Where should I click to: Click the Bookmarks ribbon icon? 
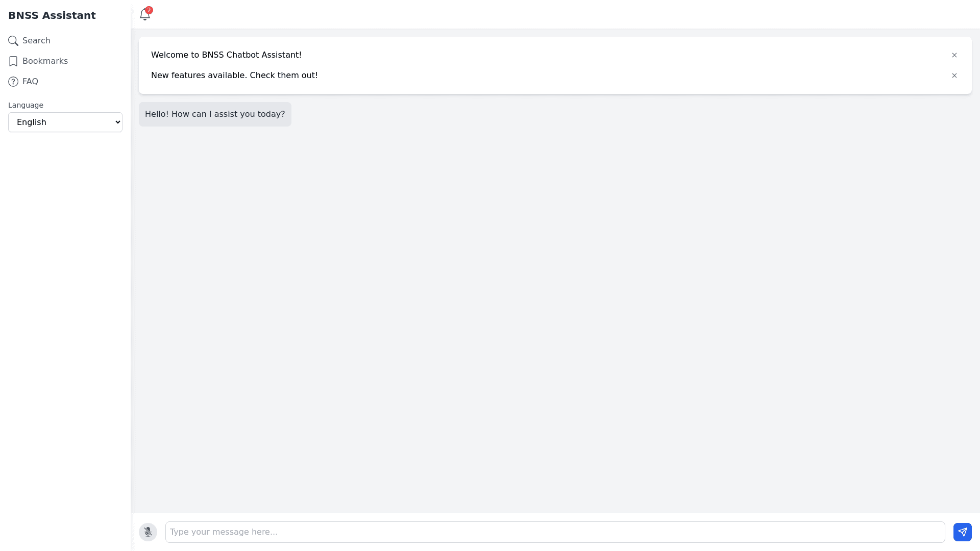(x=13, y=61)
